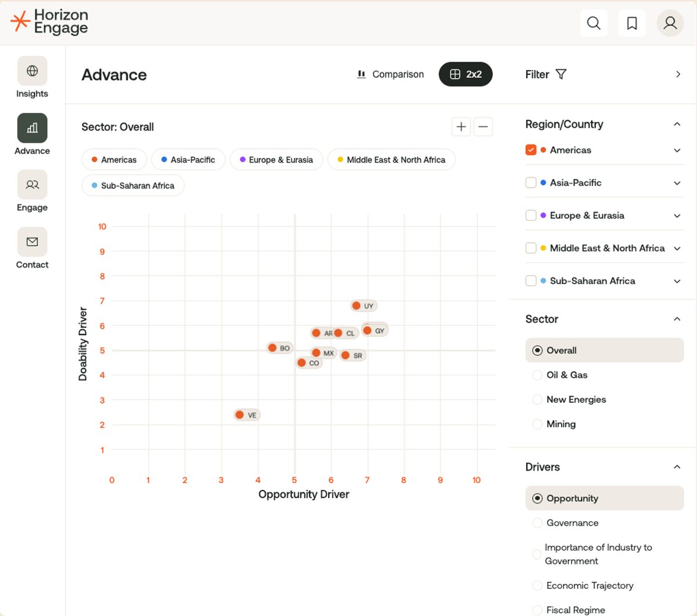Switch to 2x2 view
The height and width of the screenshot is (616, 697).
466,74
